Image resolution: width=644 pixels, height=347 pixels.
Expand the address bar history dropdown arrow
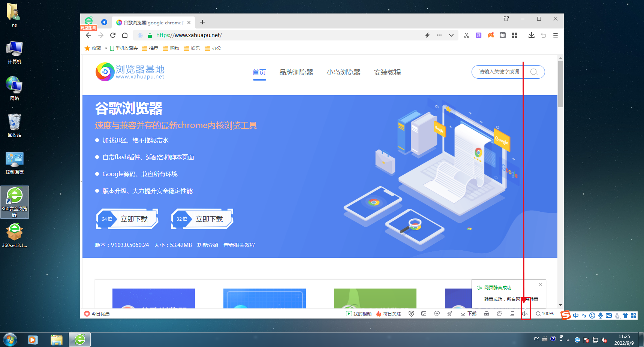tap(451, 35)
